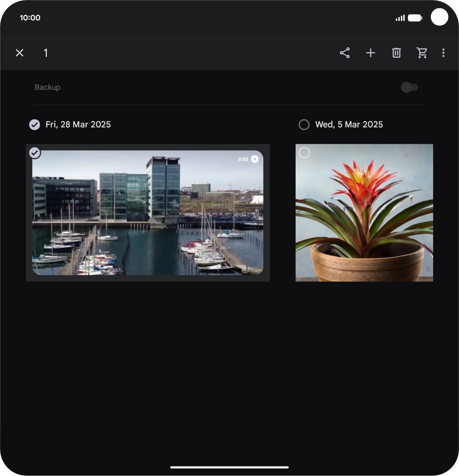
Task: Click the selected count number 1
Action: click(46, 53)
